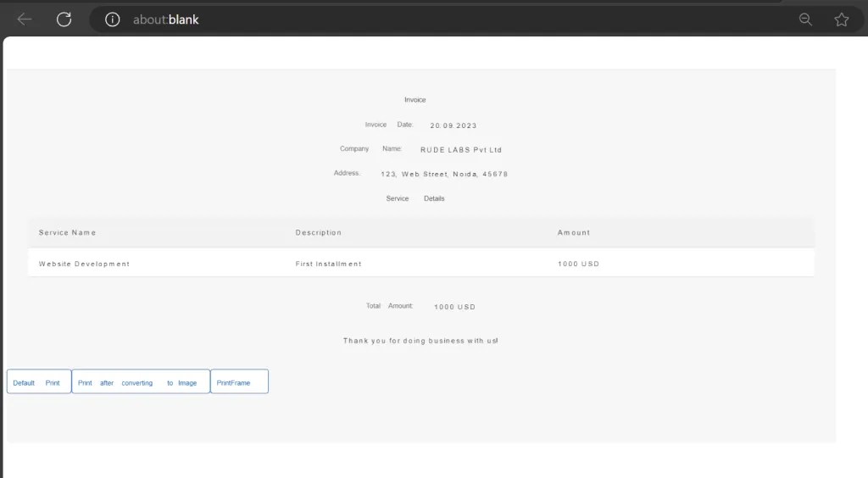This screenshot has height=478, width=868.
Task: Select the Invoice heading text
Action: (x=415, y=100)
